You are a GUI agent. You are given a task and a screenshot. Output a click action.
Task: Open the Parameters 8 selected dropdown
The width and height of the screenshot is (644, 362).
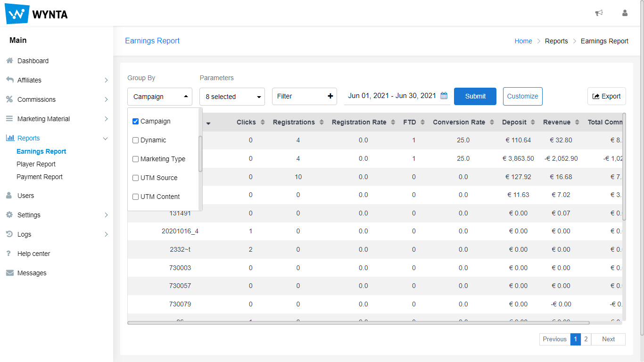click(x=232, y=97)
